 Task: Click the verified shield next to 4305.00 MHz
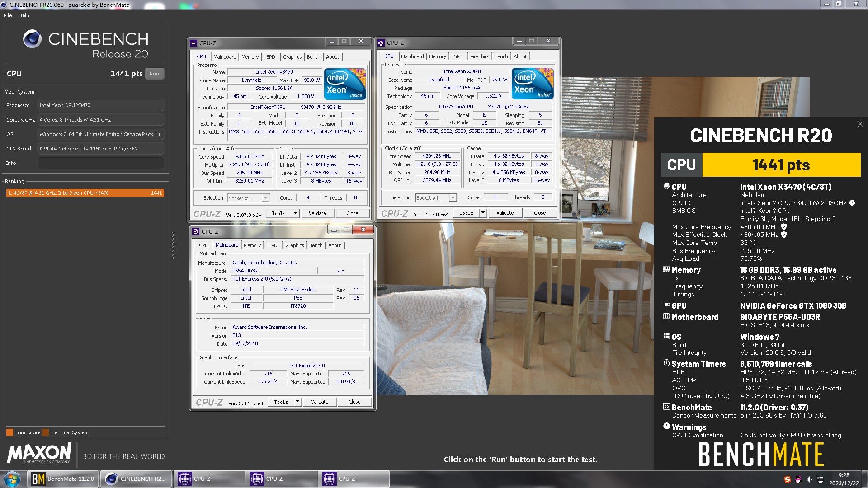point(784,227)
